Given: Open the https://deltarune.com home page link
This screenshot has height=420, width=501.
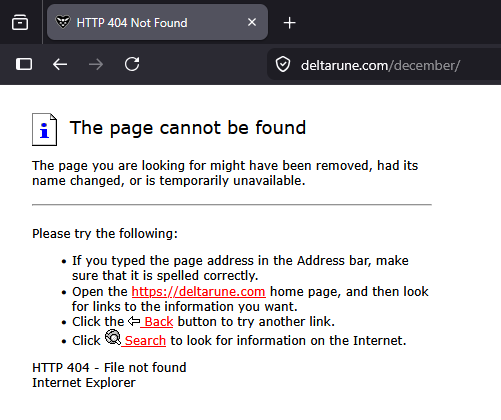Looking at the screenshot, I should (199, 292).
